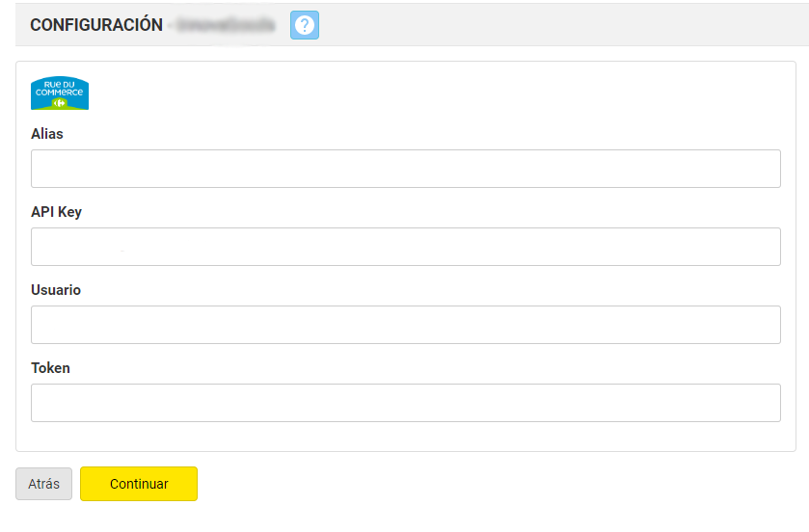This screenshot has height=532, width=809.
Task: Place the cursor in the Token field
Action: click(405, 403)
